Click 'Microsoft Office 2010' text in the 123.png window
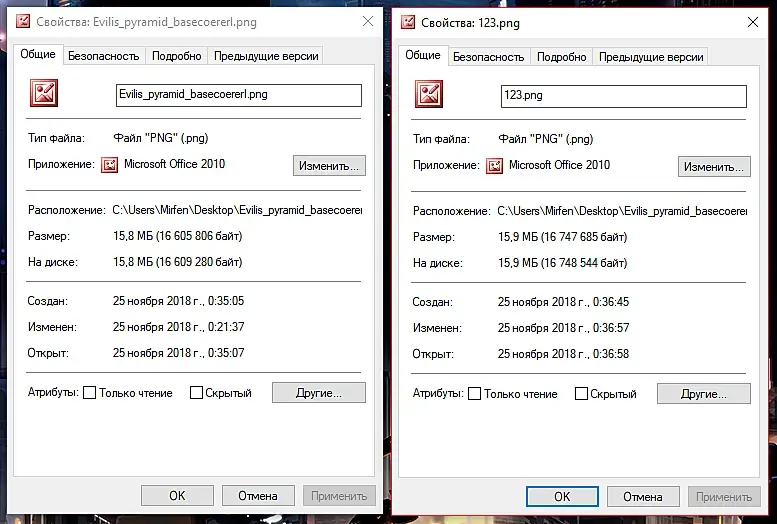The width and height of the screenshot is (777, 524). coord(559,165)
